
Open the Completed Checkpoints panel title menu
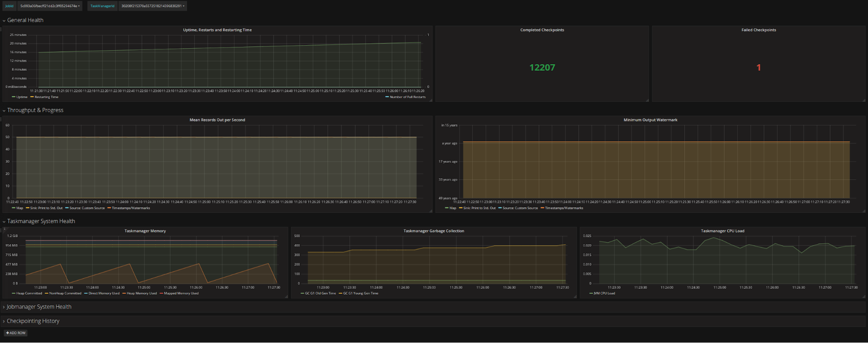[x=542, y=30]
